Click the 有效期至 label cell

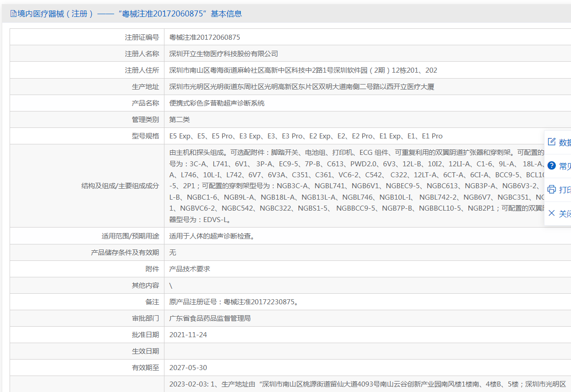[x=87, y=368]
